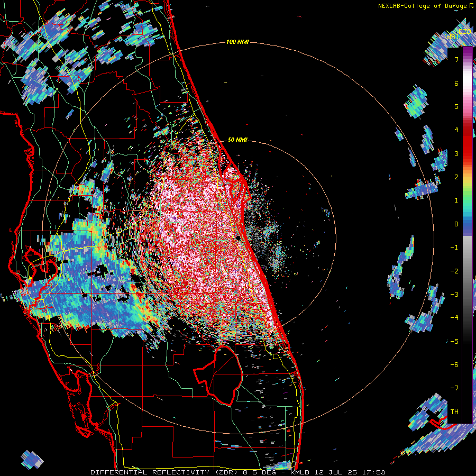Click the 6 label on the color scale
The image size is (476, 476).
[x=456, y=83]
